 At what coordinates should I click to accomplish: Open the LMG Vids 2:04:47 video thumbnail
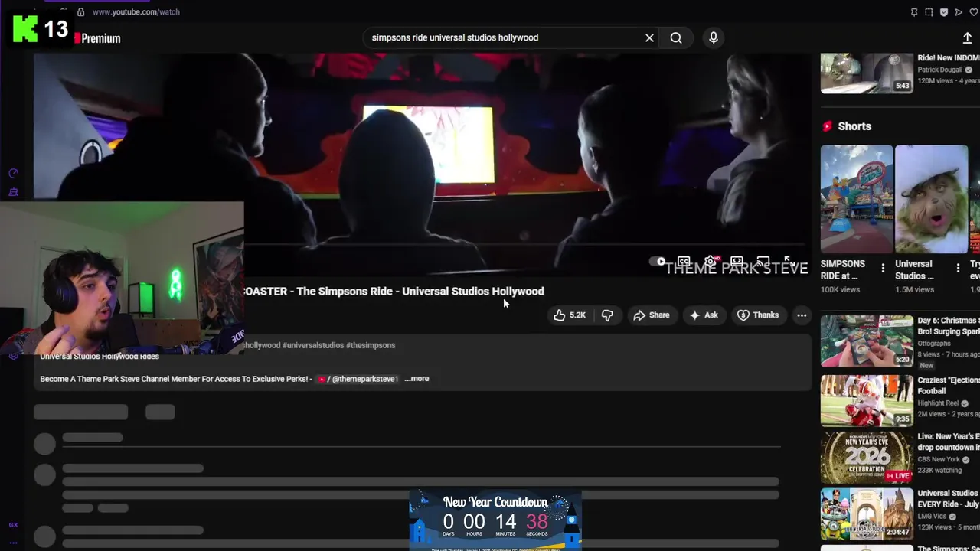867,515
